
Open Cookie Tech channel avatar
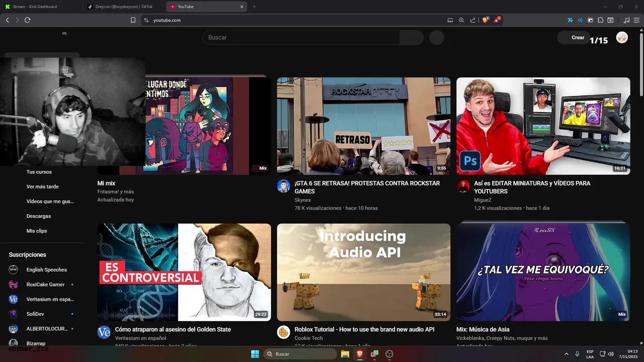click(284, 332)
